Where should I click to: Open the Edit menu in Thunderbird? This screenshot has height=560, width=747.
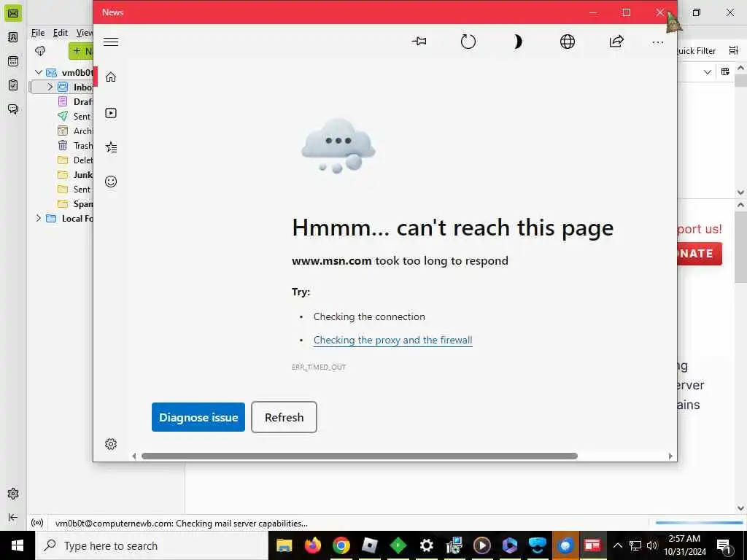point(60,32)
